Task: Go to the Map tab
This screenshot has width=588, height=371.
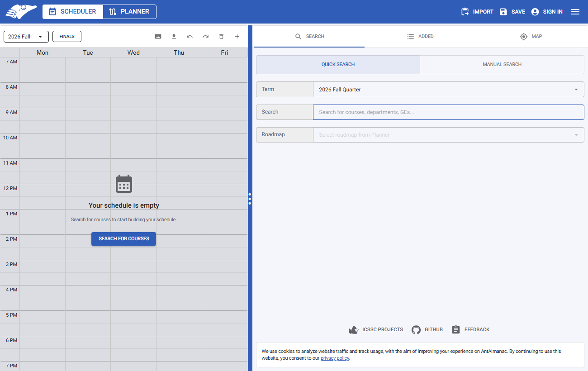Action: click(x=531, y=37)
